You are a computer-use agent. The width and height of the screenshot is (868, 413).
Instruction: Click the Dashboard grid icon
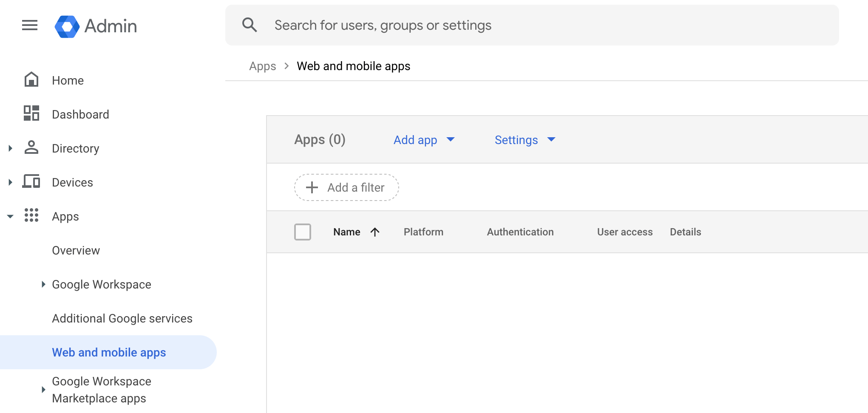[31, 113]
